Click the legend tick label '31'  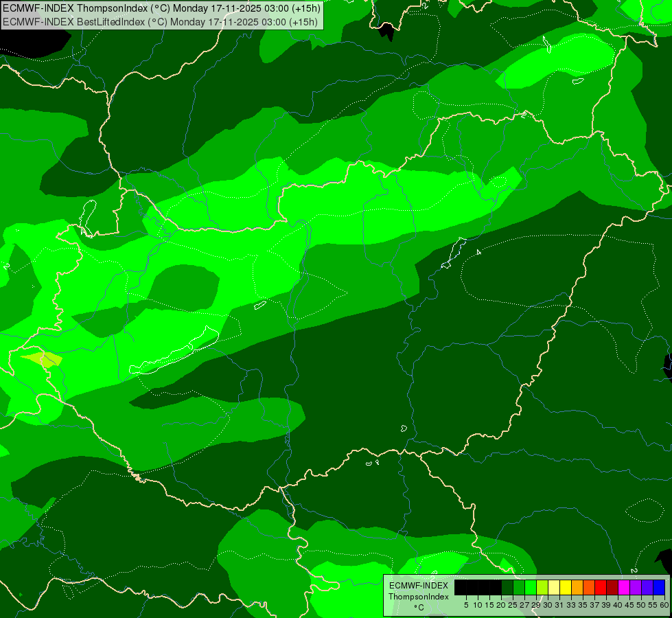(x=559, y=605)
